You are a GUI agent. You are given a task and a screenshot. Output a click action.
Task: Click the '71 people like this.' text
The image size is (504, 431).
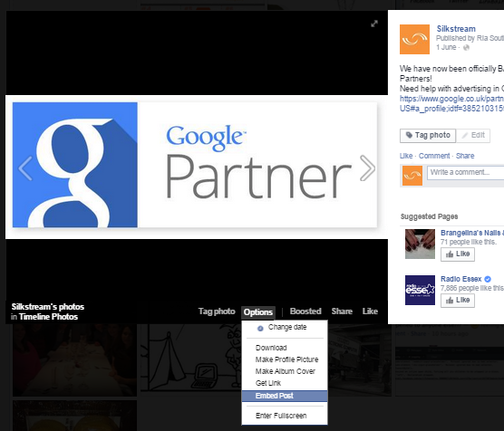click(x=469, y=242)
